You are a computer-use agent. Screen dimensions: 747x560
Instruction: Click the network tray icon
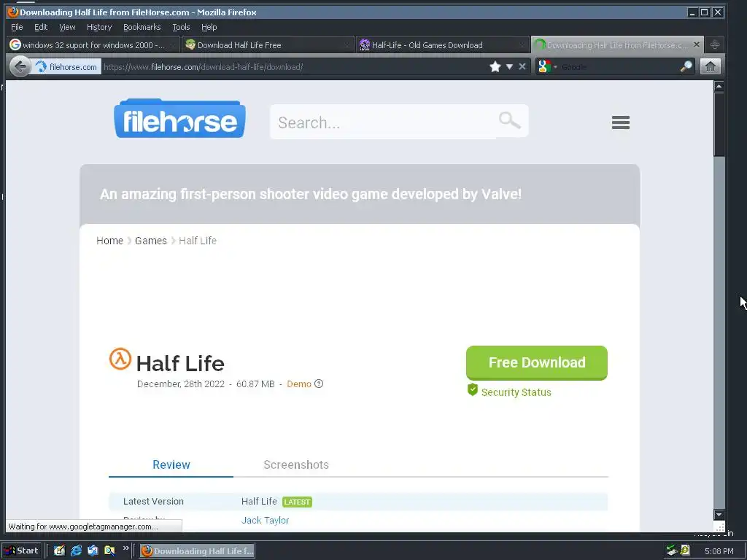click(x=672, y=551)
